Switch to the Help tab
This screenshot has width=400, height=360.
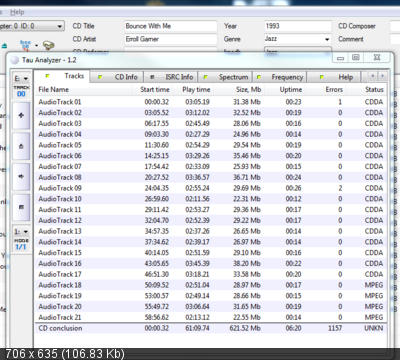tap(334, 77)
